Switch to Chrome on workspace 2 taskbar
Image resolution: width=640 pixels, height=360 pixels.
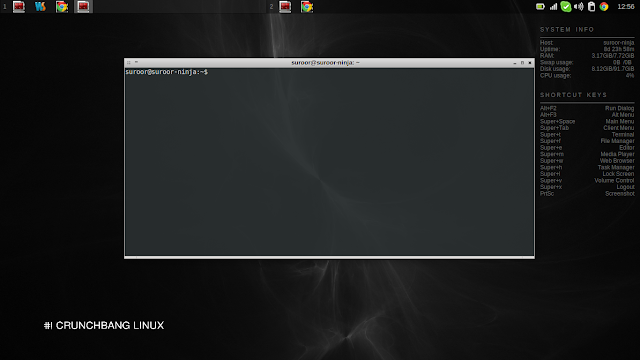point(307,7)
